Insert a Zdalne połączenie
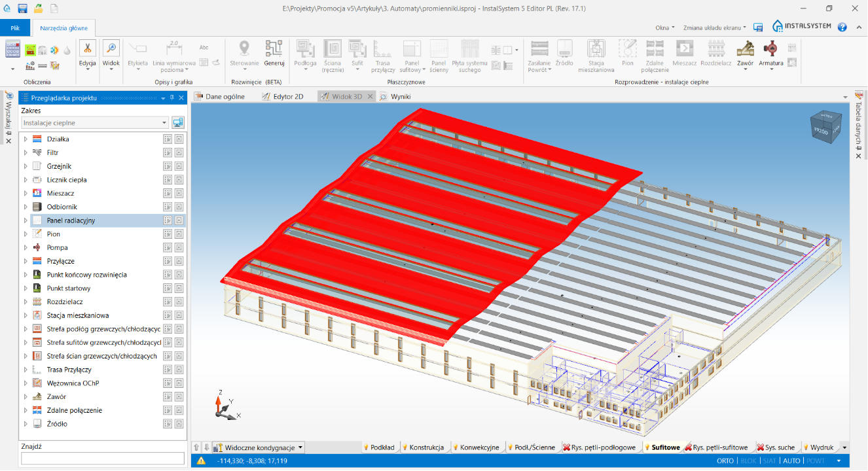The height and width of the screenshot is (471, 868). [655, 56]
